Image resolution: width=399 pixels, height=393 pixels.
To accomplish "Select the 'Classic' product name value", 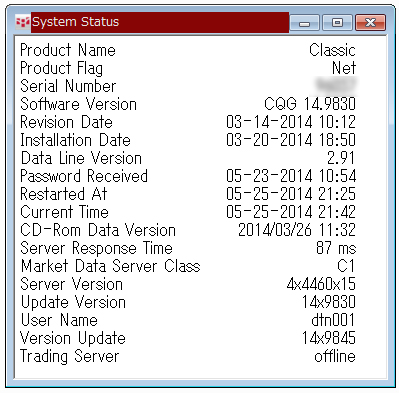I will coord(332,50).
